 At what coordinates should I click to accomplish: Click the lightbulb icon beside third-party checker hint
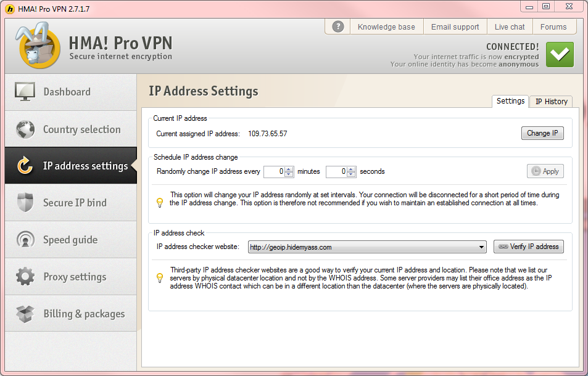point(160,278)
